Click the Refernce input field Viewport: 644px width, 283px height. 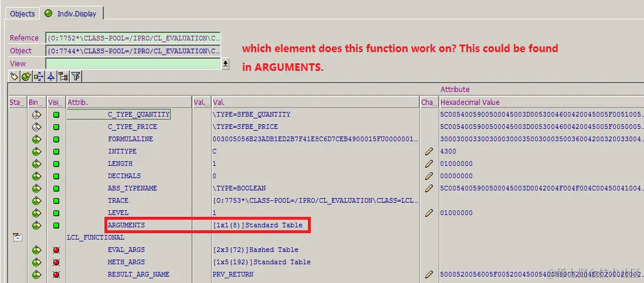click(x=133, y=37)
